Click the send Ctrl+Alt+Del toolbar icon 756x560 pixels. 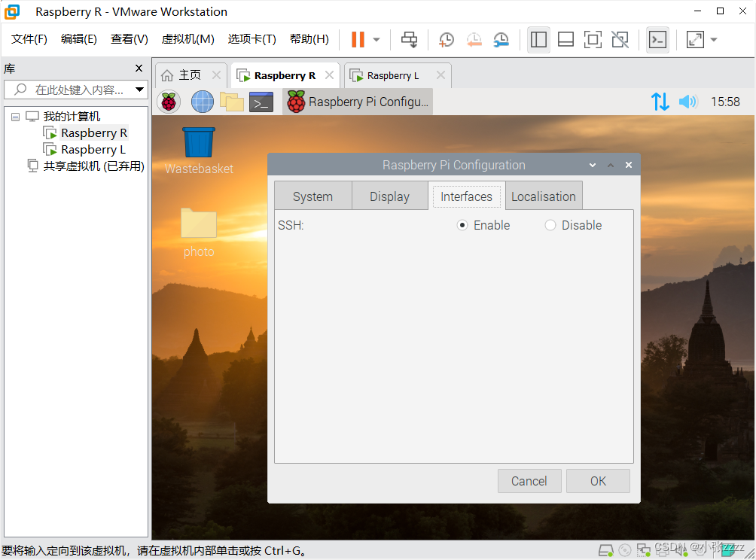[x=410, y=40]
